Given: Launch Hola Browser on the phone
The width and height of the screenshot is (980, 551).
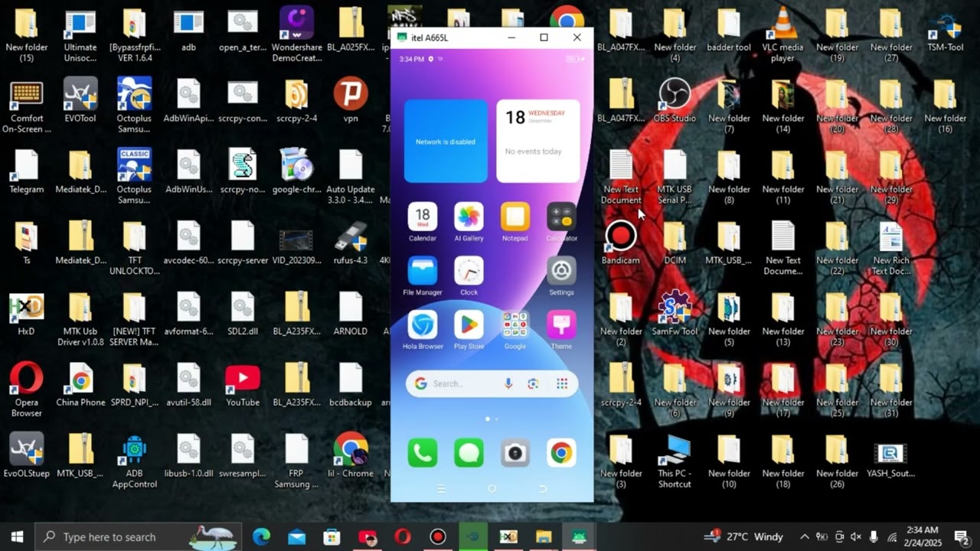Looking at the screenshot, I should [x=423, y=325].
